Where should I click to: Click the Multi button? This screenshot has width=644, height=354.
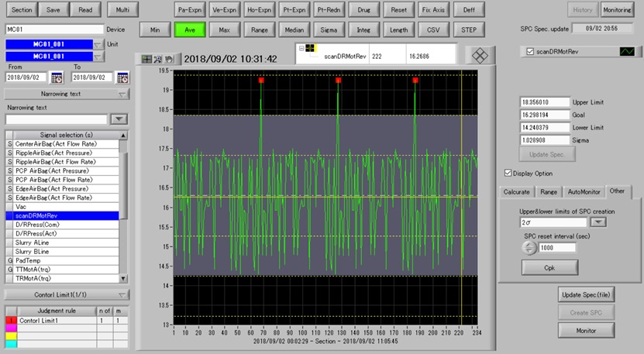point(122,10)
